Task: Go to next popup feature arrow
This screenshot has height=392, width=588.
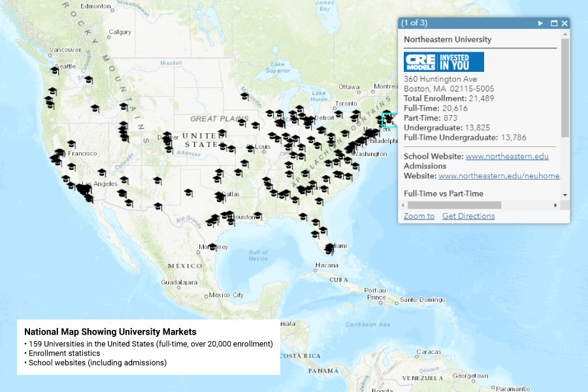Action: [x=540, y=24]
